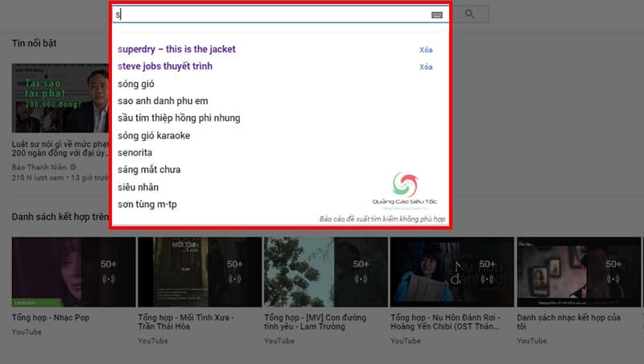Image resolution: width=644 pixels, height=364 pixels.
Task: Click title 'Tổng hợp - Mối Tình Xưa - Trần Thái Hòa'
Action: (x=186, y=322)
